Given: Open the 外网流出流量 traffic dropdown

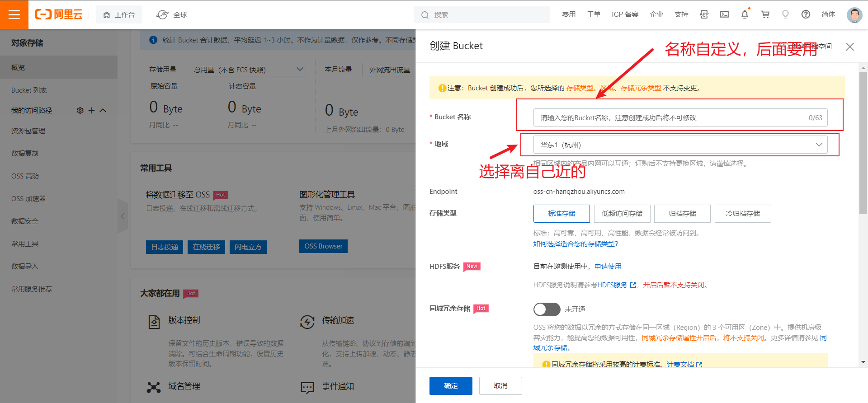Looking at the screenshot, I should point(389,70).
